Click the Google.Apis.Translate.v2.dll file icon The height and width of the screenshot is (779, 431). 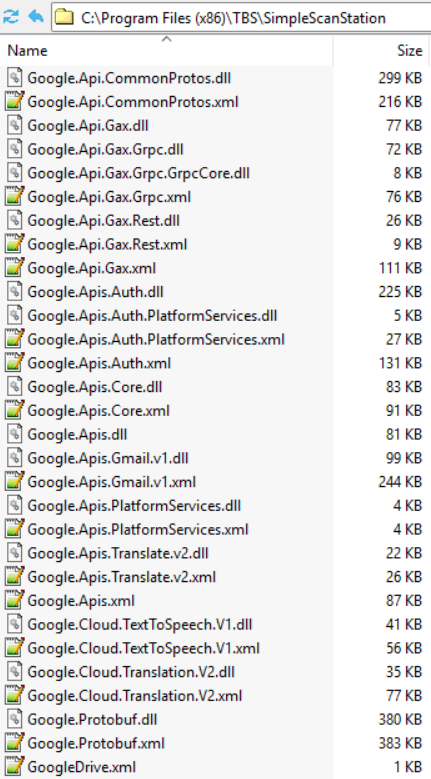tap(14, 553)
